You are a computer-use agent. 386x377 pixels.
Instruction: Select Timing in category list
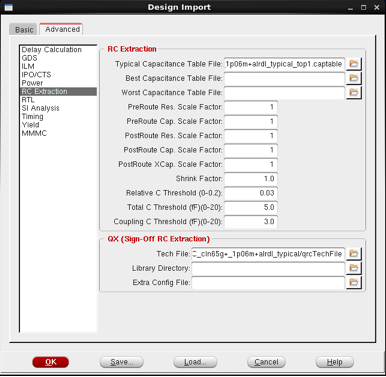click(58, 116)
